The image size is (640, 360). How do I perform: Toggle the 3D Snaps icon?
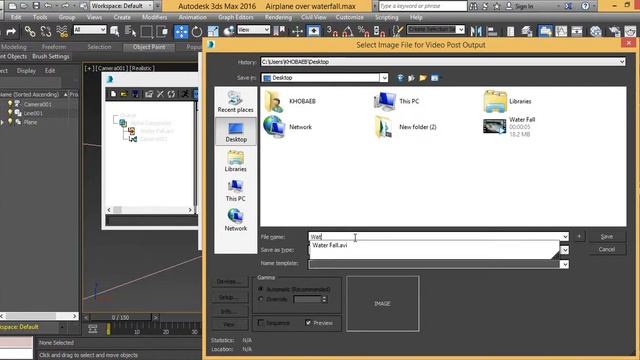[331, 31]
